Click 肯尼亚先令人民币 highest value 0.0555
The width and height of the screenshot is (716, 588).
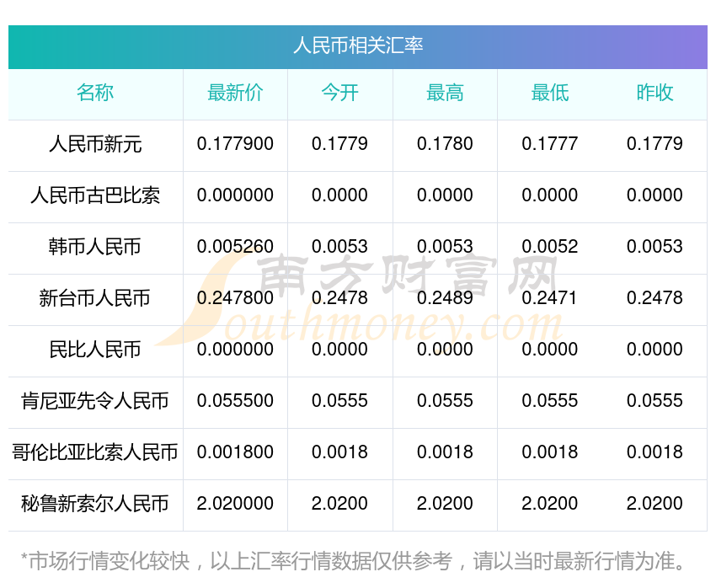[445, 401]
